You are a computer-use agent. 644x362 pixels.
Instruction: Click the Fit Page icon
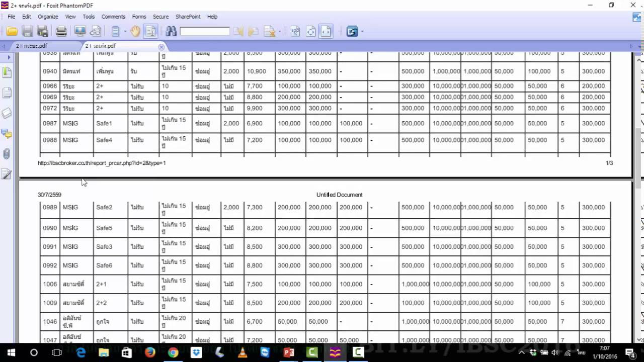coord(311,32)
